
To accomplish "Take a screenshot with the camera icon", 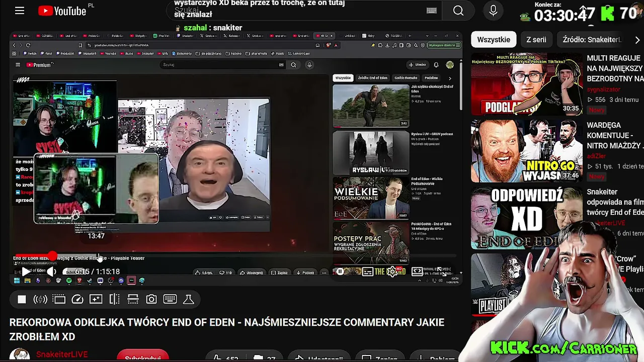I will 151,300.
